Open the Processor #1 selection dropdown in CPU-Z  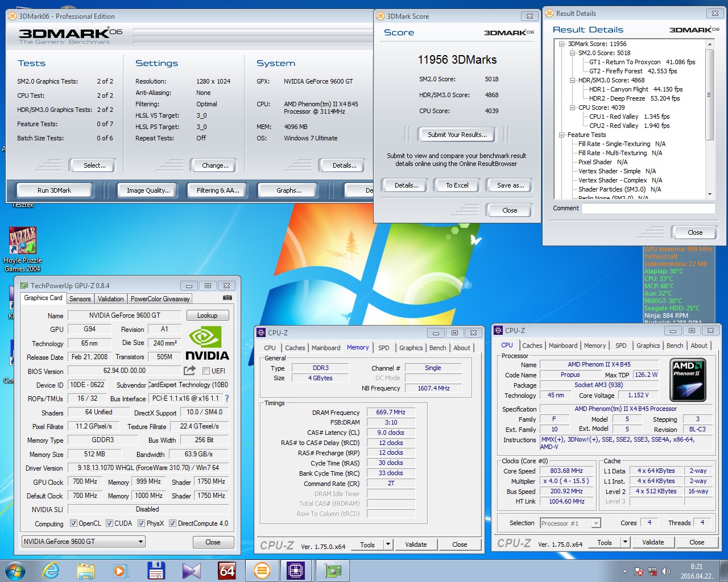click(x=570, y=523)
